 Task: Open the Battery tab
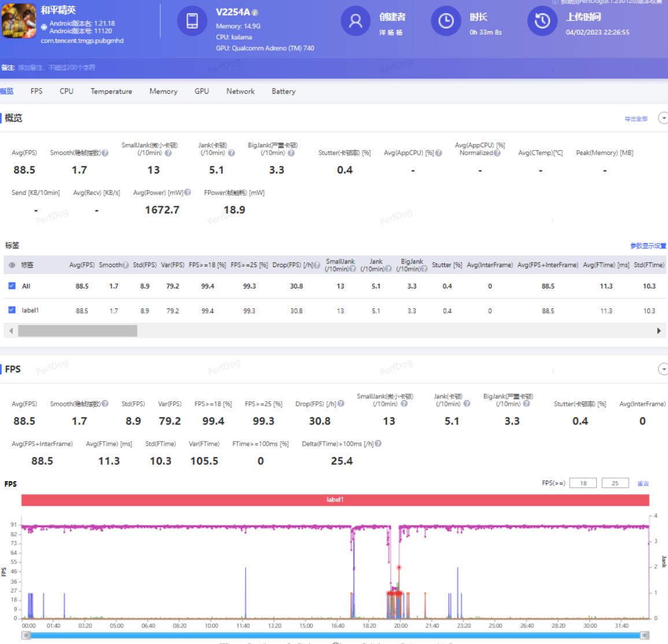pyautogui.click(x=283, y=91)
